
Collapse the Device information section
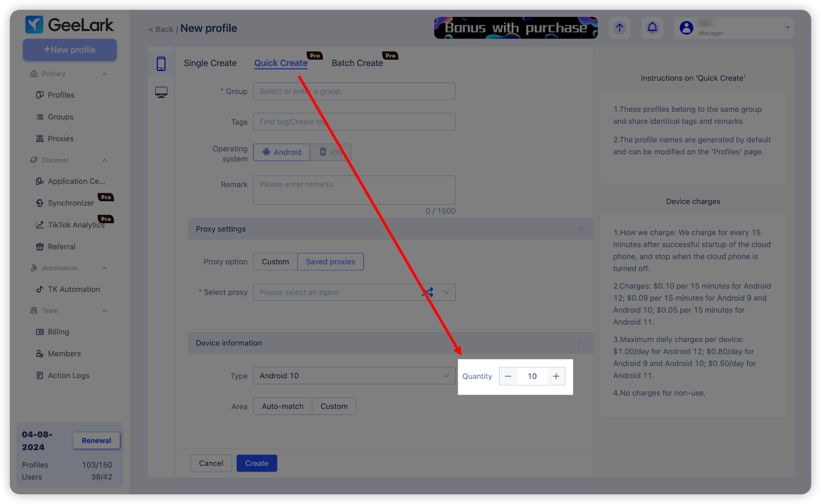click(x=581, y=343)
